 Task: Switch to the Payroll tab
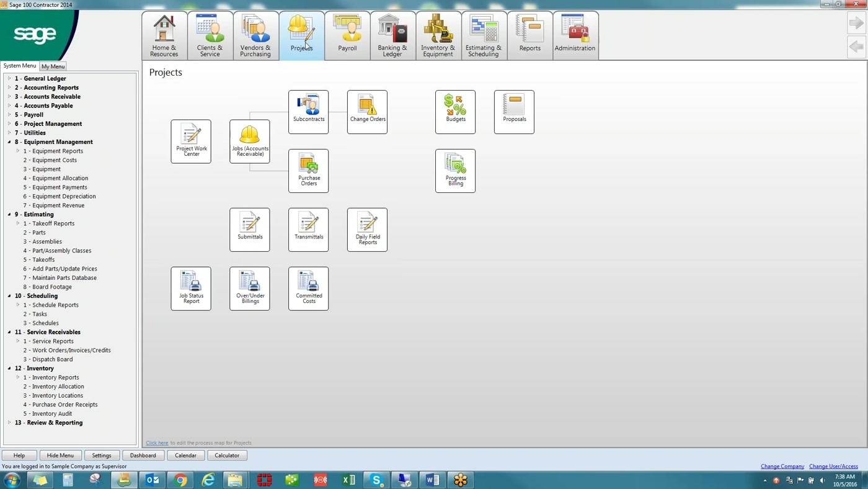pyautogui.click(x=347, y=35)
